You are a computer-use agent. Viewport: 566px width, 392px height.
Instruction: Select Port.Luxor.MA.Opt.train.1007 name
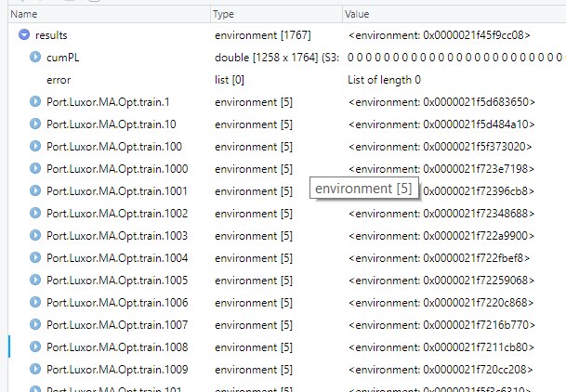click(x=117, y=325)
